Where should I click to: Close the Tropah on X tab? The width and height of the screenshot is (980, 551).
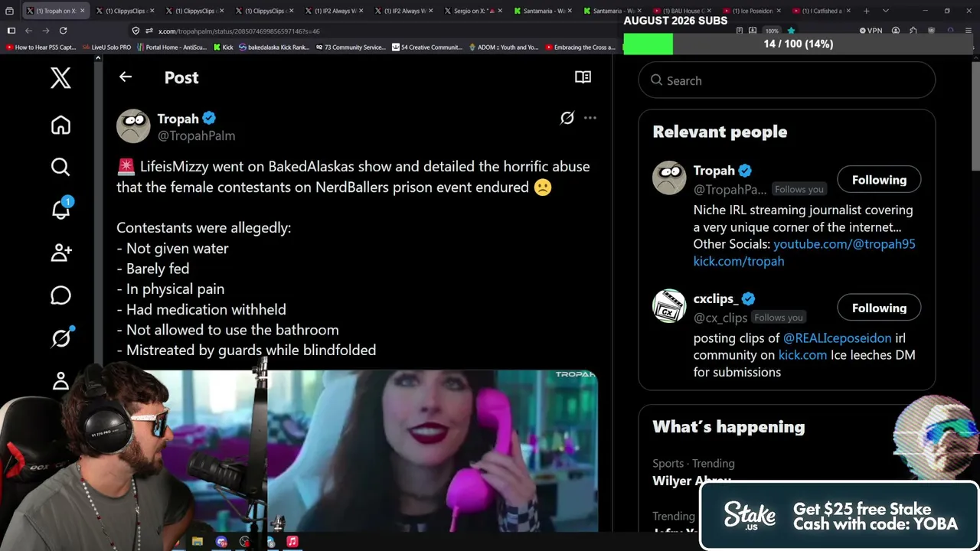[x=82, y=11]
